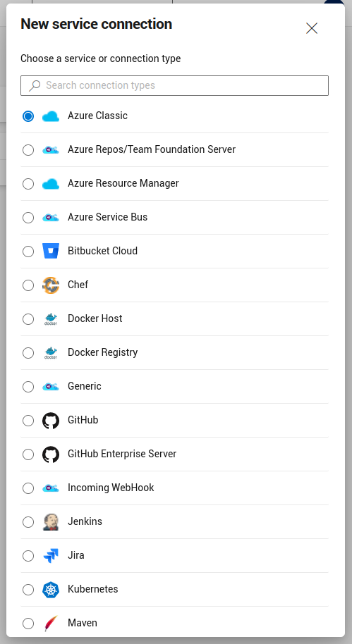Image resolution: width=352 pixels, height=644 pixels.
Task: Click the 'Chef' label text
Action: point(78,285)
